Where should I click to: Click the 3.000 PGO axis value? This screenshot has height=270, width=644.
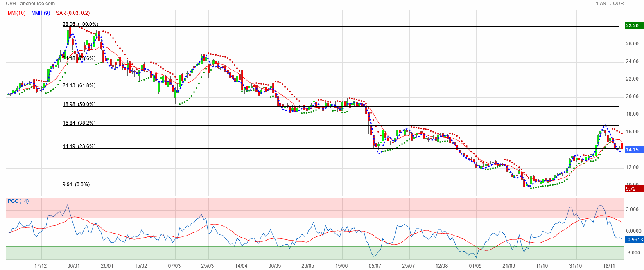pos(632,209)
